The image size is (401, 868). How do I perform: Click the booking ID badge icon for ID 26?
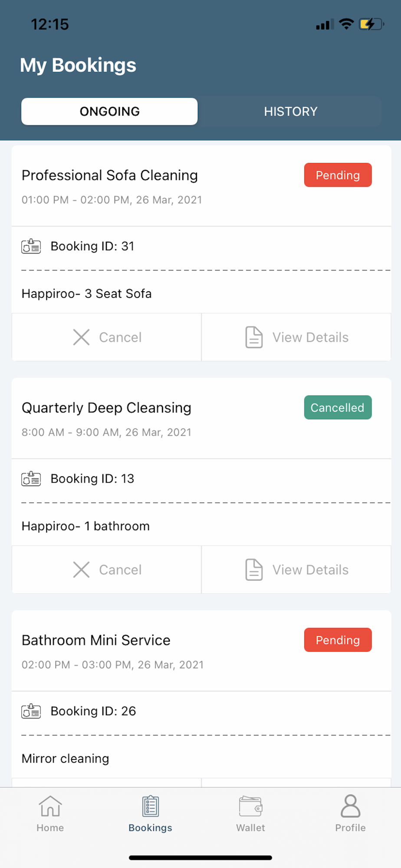pyautogui.click(x=31, y=711)
